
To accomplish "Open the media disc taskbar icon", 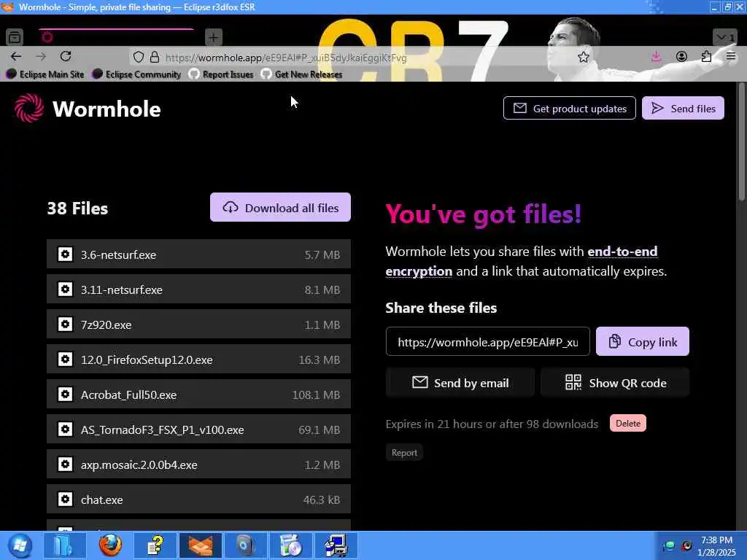I will 291,545.
